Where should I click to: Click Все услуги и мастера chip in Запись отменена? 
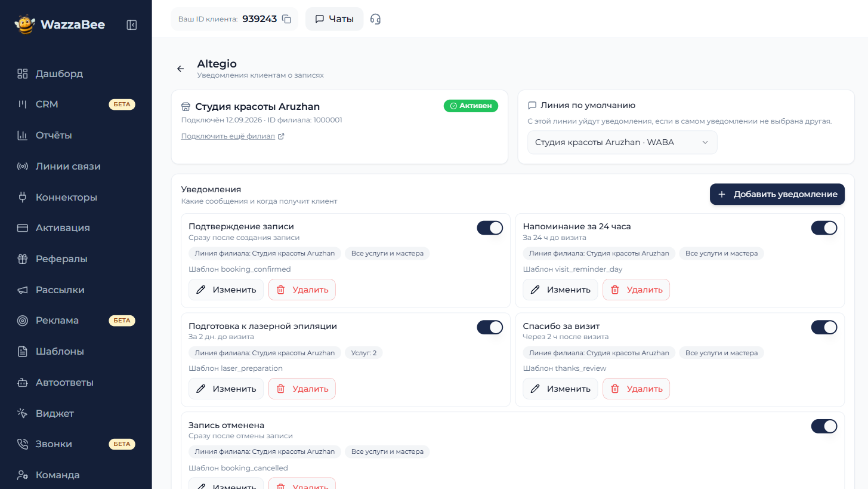coord(387,452)
